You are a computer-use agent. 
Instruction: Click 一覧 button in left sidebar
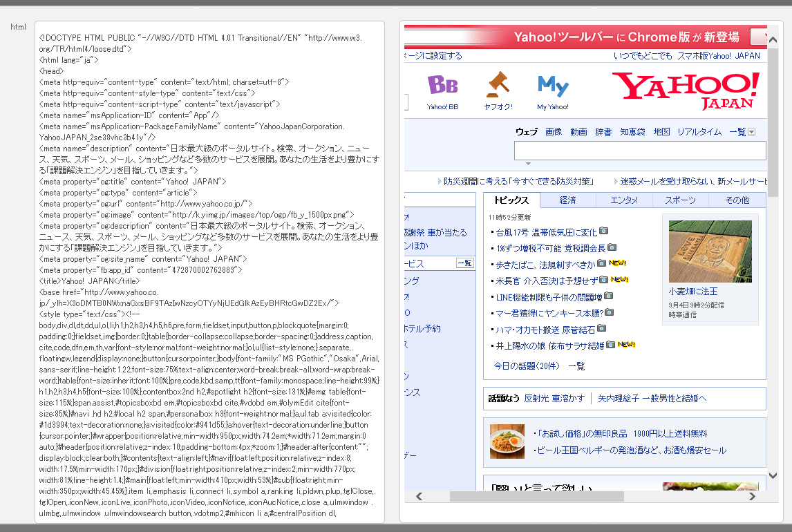(464, 263)
